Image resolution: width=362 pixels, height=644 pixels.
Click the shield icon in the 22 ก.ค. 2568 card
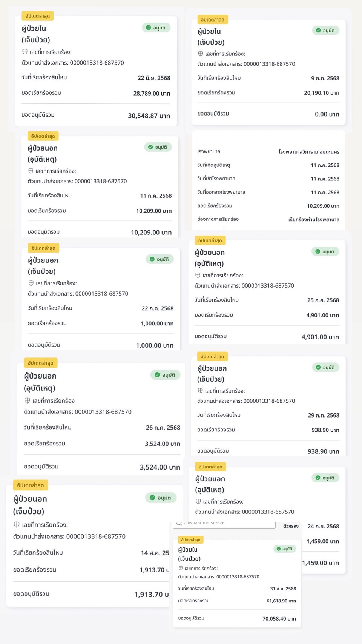pyautogui.click(x=31, y=283)
